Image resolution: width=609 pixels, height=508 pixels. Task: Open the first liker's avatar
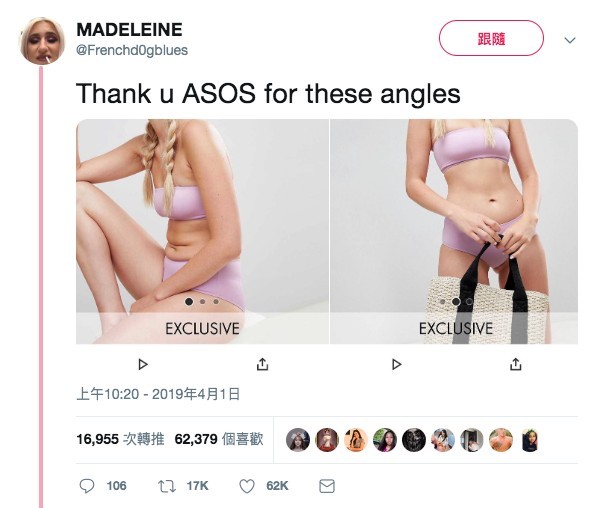click(x=298, y=440)
